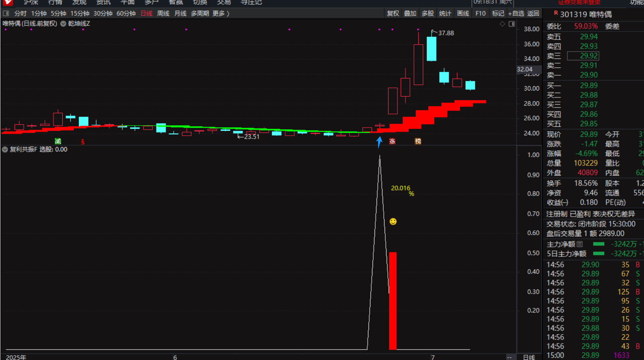This screenshot has width=644, height=360.
Task: Click the yellow smiley face icon in the indicator panel
Action: click(x=393, y=221)
